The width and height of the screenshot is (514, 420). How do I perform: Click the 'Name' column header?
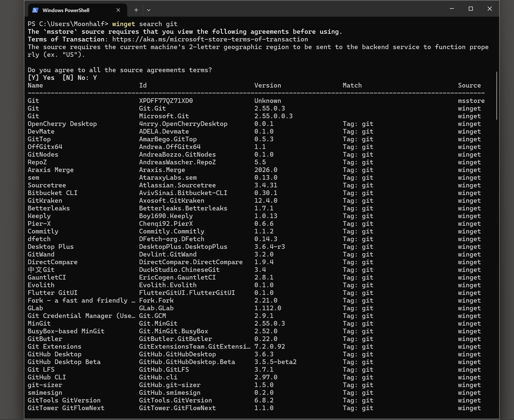(35, 85)
